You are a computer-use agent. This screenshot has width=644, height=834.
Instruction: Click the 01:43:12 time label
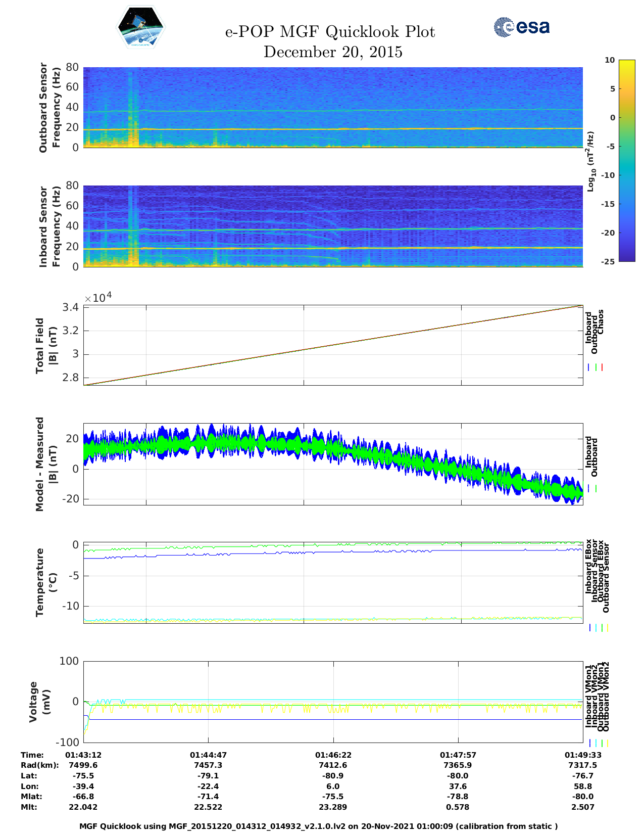click(83, 755)
